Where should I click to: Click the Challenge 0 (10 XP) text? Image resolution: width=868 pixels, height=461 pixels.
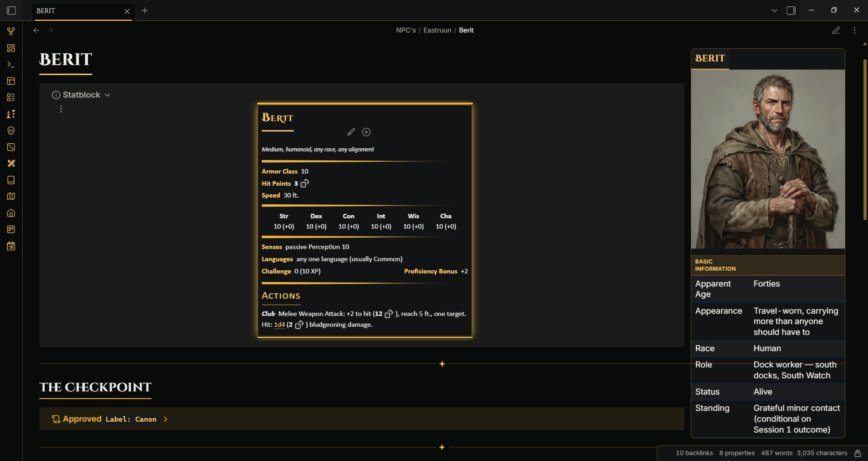click(x=291, y=271)
